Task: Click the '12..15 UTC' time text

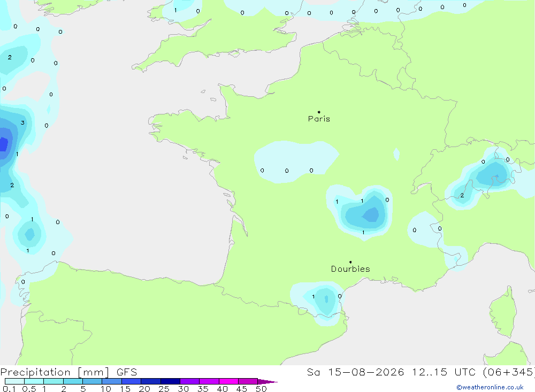Action: 444,372
